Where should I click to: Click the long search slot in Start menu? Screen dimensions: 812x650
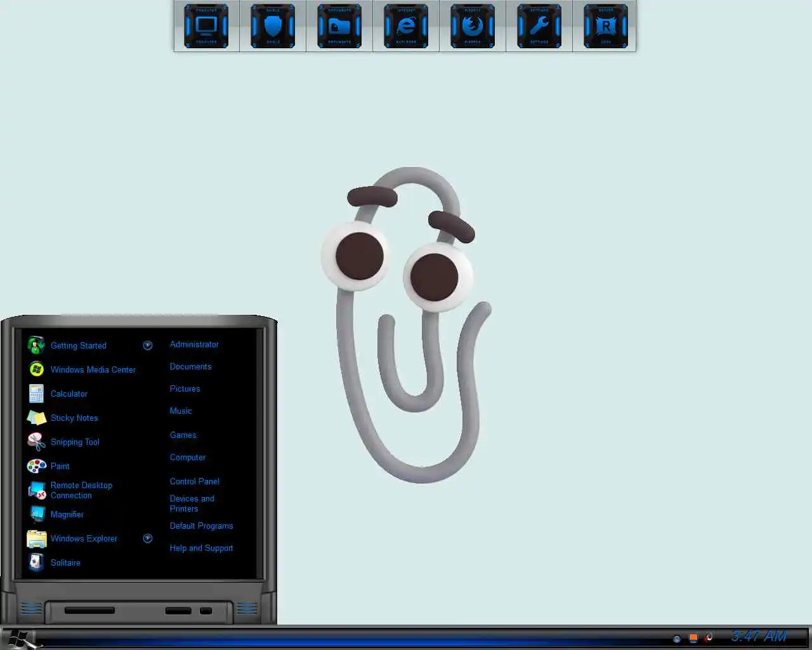tap(89, 611)
